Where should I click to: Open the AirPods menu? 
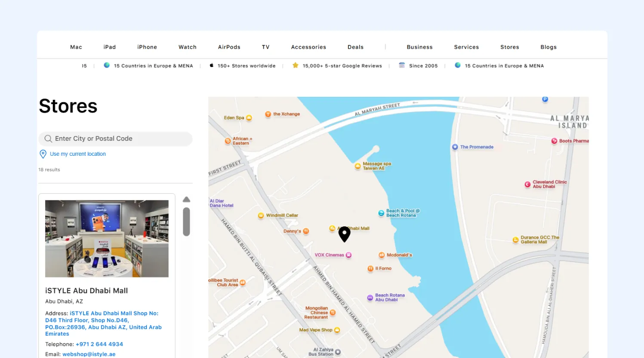click(229, 47)
